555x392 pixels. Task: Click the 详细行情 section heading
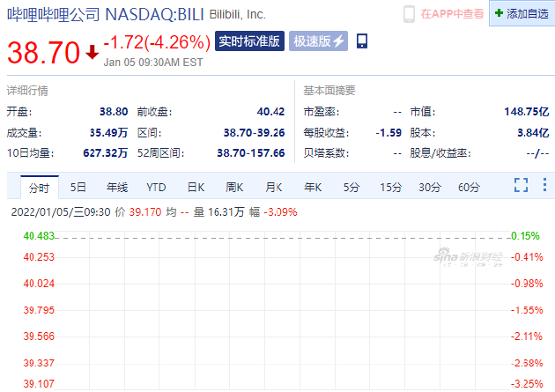(27, 91)
